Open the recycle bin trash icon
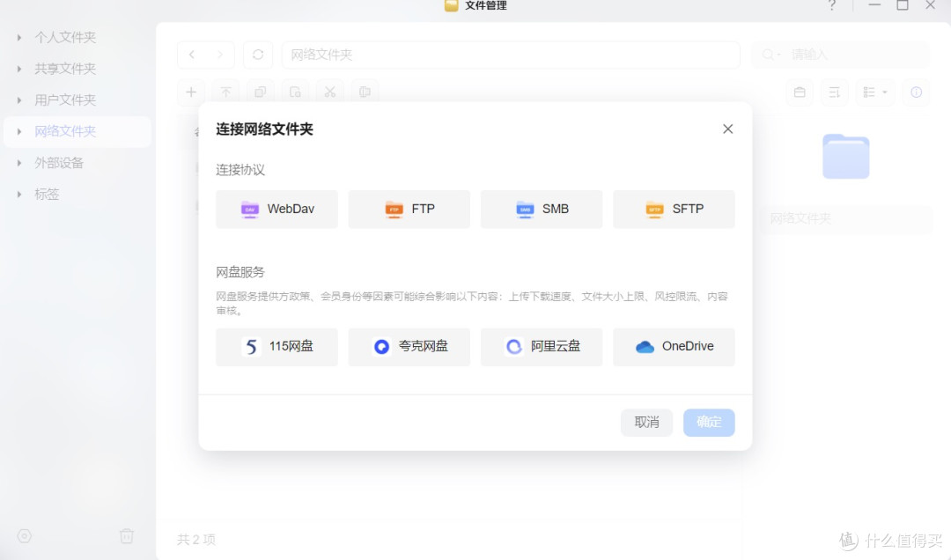951x560 pixels. pos(126,536)
